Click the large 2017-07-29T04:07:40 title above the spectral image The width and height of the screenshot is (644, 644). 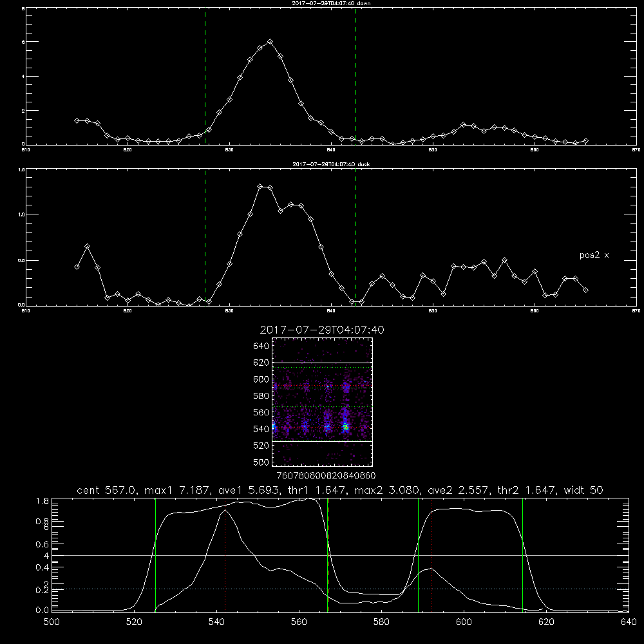coord(322,330)
